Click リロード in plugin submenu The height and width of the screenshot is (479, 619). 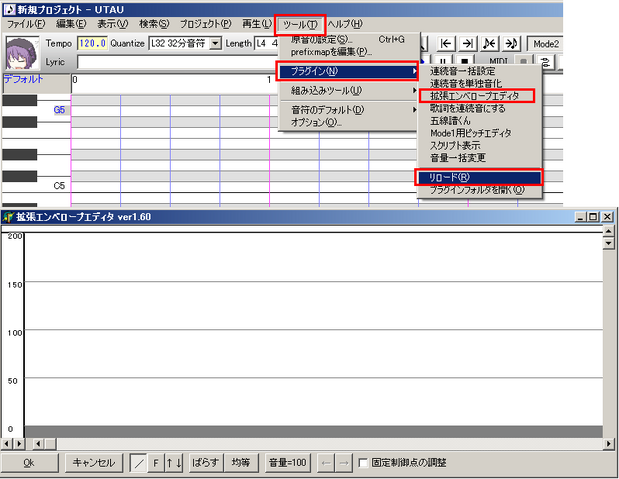click(x=479, y=178)
